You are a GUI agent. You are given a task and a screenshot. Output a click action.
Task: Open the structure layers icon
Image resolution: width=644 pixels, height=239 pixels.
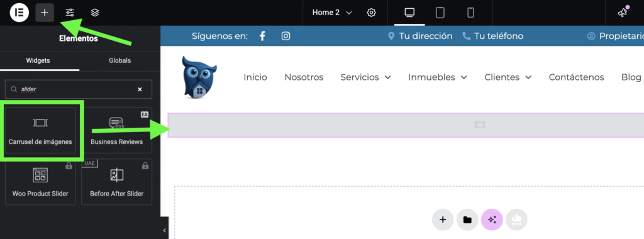[x=95, y=13]
